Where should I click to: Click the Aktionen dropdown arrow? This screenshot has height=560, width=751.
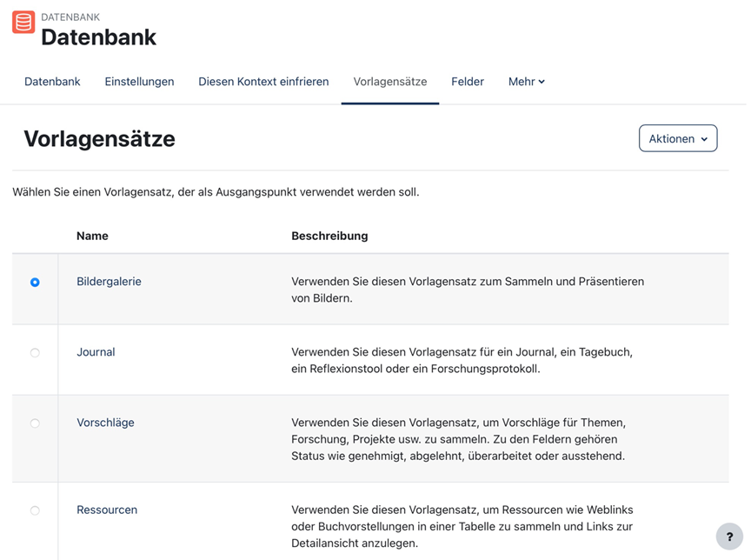coord(704,139)
